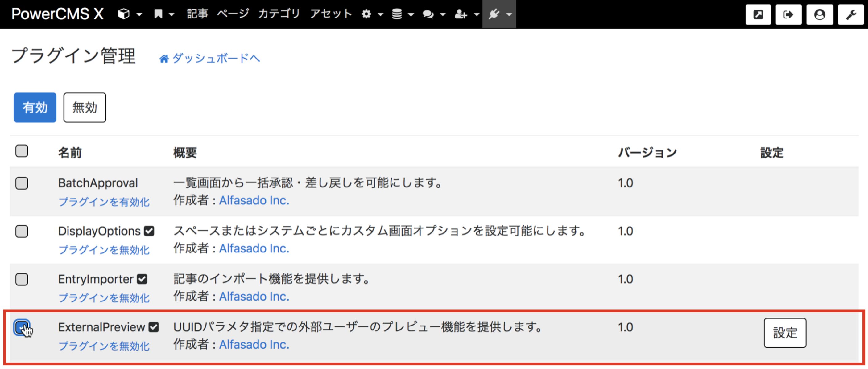This screenshot has width=868, height=369.
Task: Open Alfasado Inc. link in ExternalPreview row
Action: pyautogui.click(x=254, y=345)
